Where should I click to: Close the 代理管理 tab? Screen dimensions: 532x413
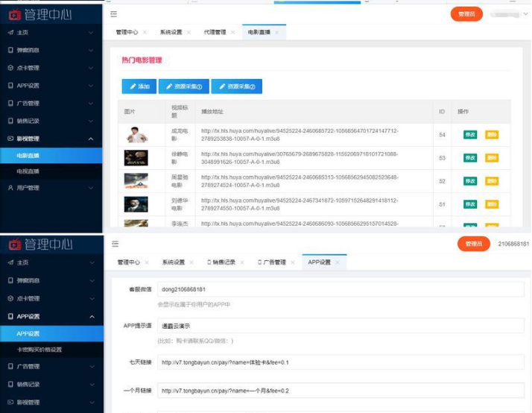click(x=232, y=32)
